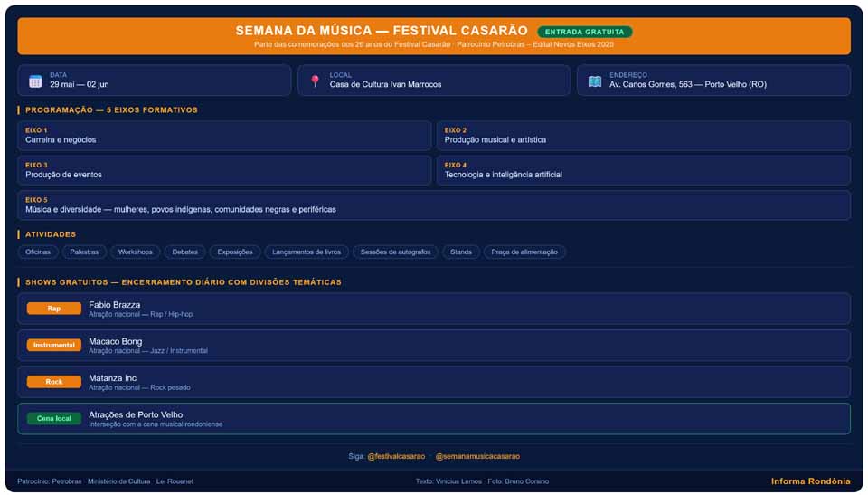
Task: Select the Rock genre tag
Action: pos(53,381)
